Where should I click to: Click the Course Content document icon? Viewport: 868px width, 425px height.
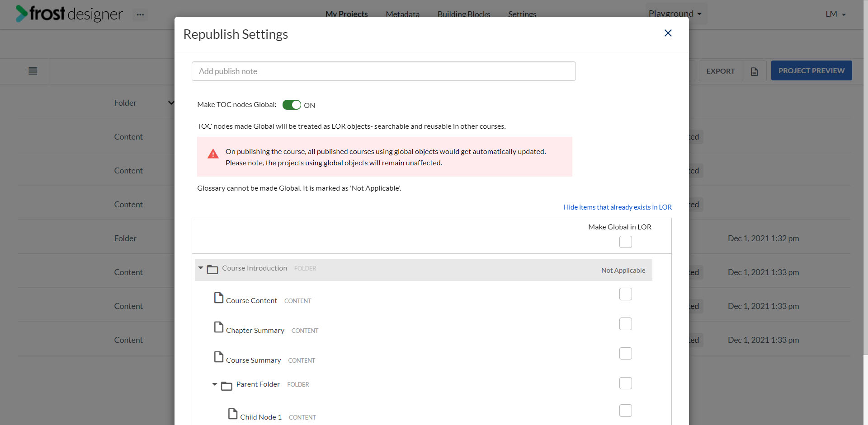tap(219, 298)
